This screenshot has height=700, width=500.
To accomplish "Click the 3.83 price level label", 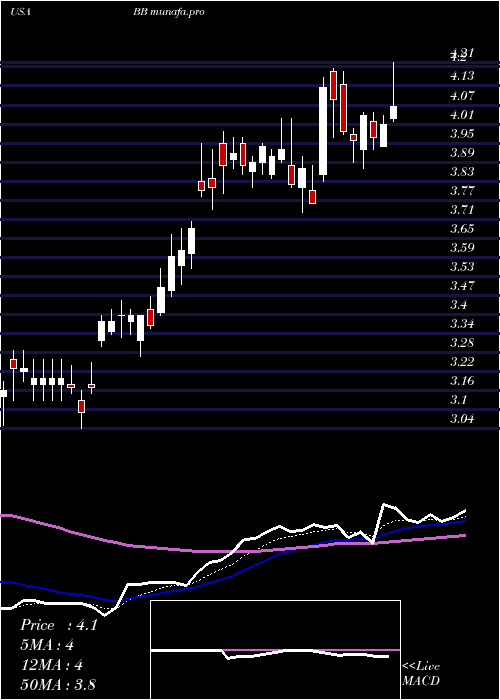I will [462, 172].
